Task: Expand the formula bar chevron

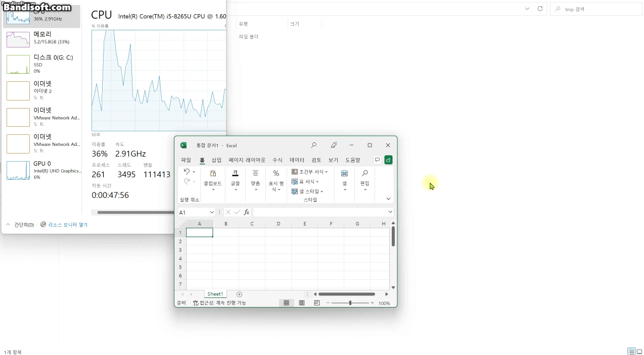Action: tap(390, 212)
